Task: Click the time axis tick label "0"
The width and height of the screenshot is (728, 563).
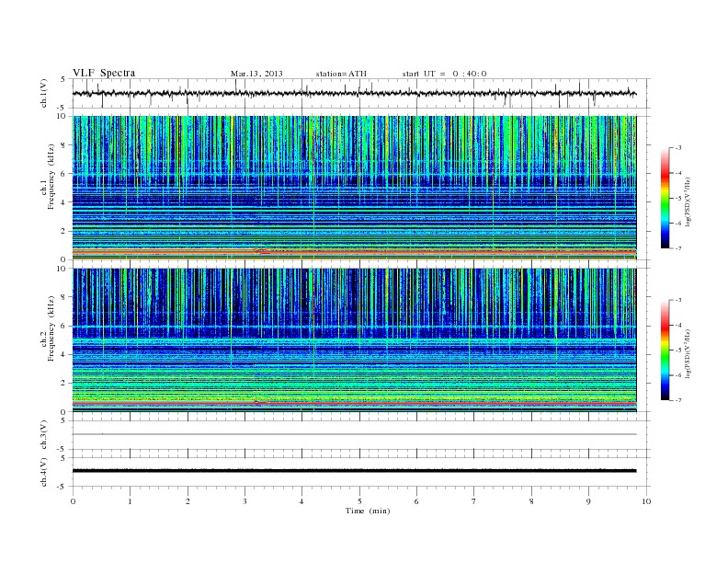Action: (x=73, y=501)
